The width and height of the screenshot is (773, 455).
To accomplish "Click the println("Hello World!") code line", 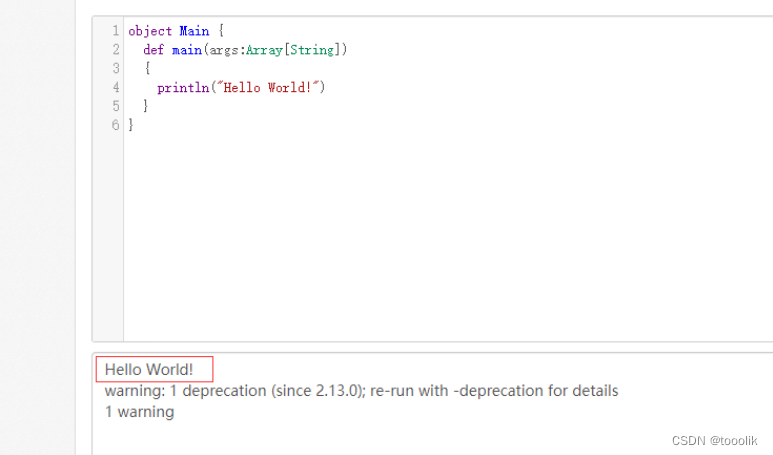I will [x=241, y=88].
